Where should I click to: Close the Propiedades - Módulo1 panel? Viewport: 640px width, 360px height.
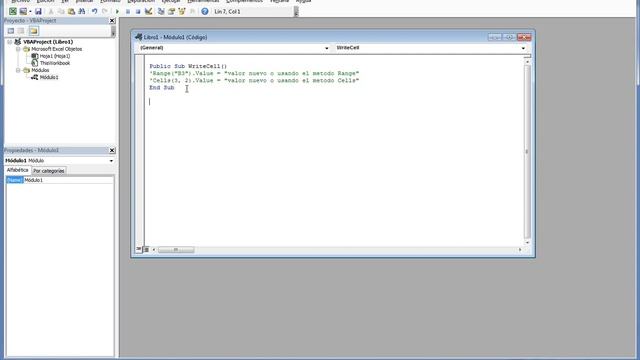(112, 150)
